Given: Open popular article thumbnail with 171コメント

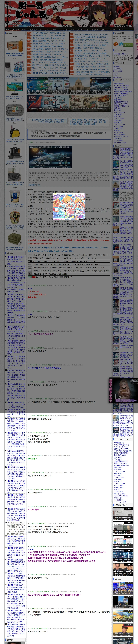Looking at the screenshot, I should pyautogui.click(x=123, y=542).
